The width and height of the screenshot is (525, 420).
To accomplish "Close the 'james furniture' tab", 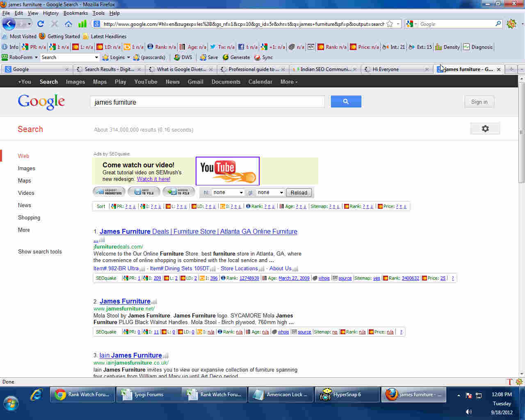I will 499,69.
